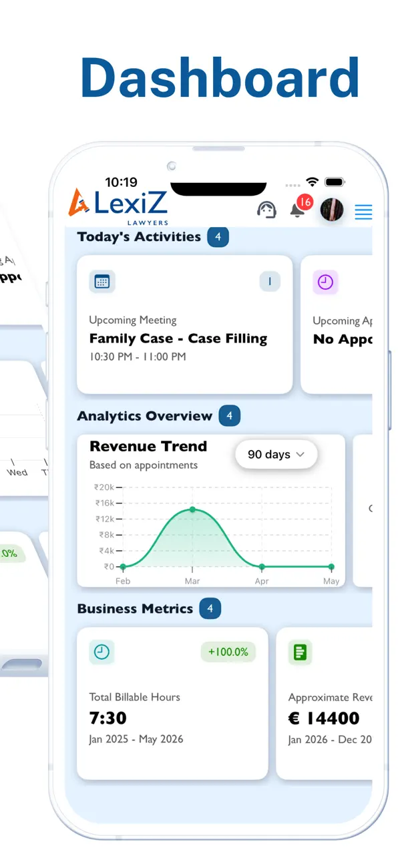Open the No Appointment card title
The image size is (400, 868).
[x=343, y=339]
